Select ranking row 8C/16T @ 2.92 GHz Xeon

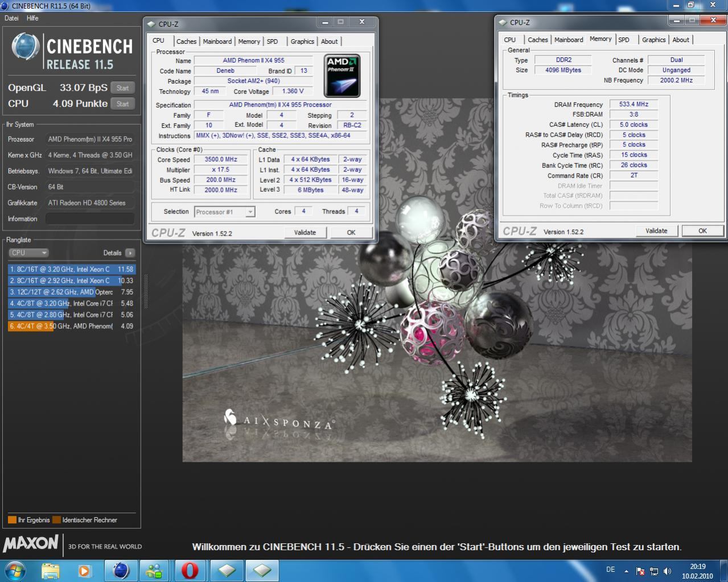(x=72, y=280)
